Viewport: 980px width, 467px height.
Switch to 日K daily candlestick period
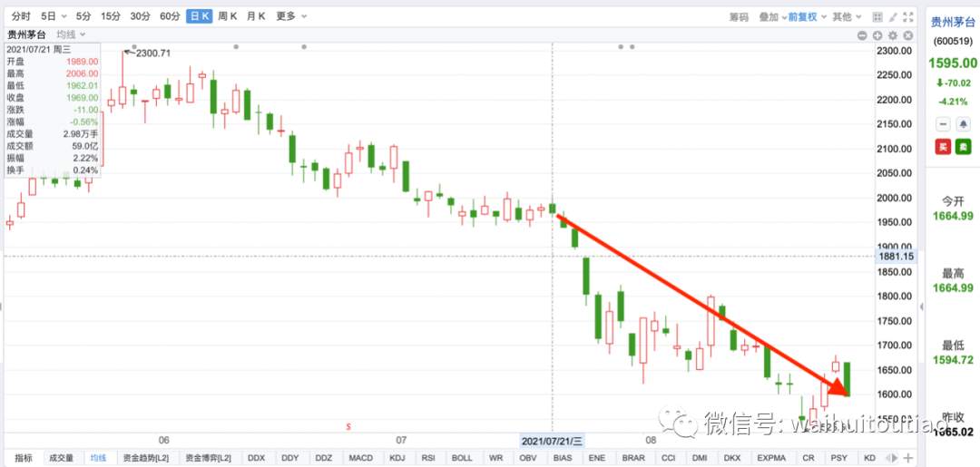point(200,17)
